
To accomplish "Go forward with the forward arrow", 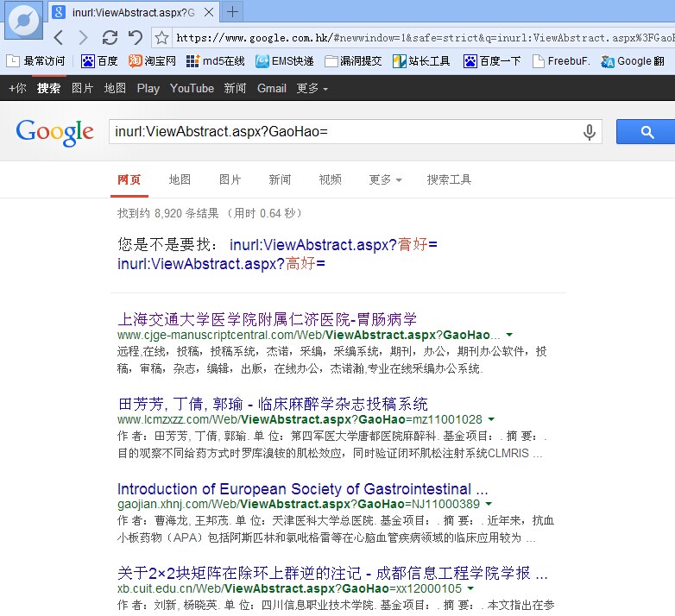I will click(83, 38).
